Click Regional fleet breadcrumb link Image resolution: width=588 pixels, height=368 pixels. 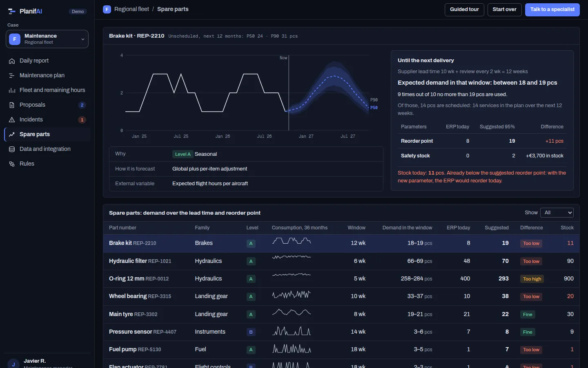[x=131, y=9]
